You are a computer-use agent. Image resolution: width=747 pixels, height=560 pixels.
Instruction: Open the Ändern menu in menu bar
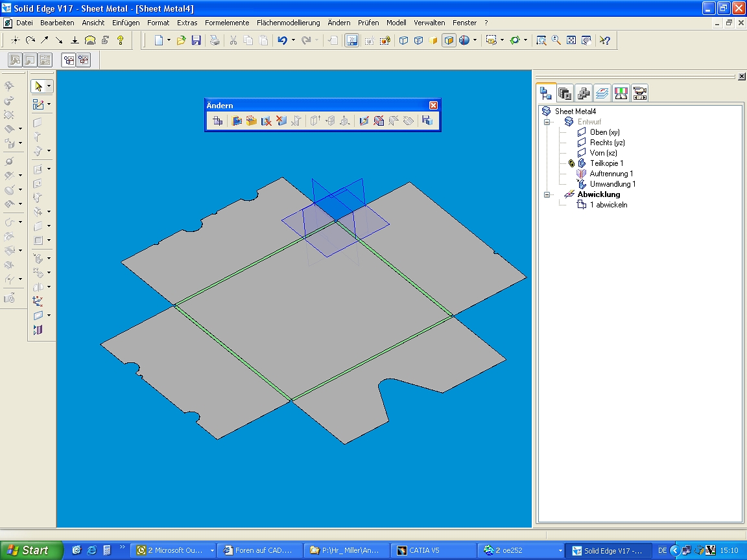(x=338, y=23)
